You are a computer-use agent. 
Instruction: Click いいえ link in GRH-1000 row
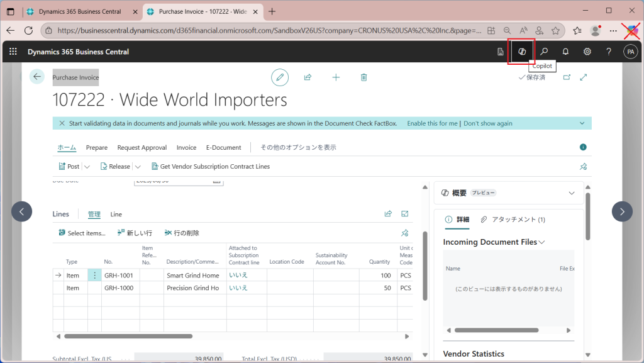click(238, 288)
